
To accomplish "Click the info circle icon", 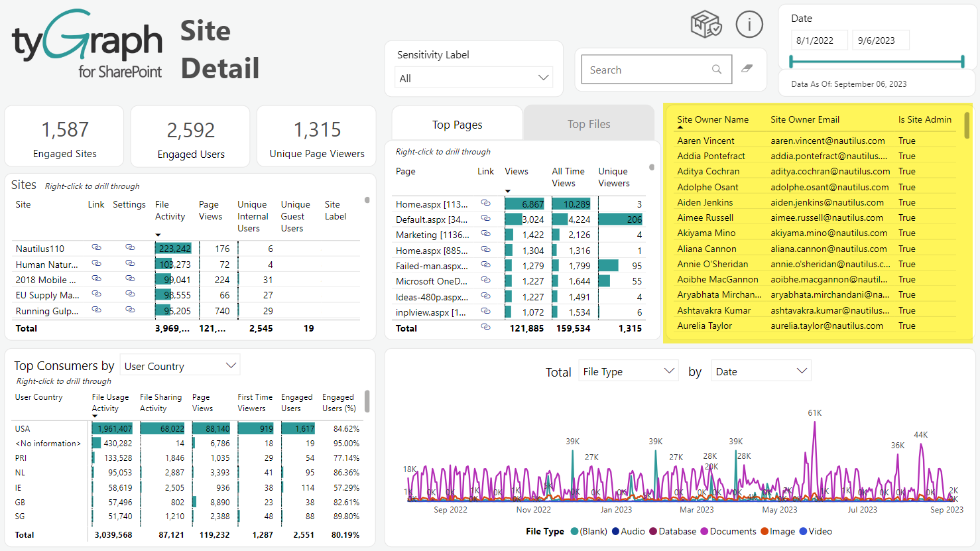I will (x=749, y=25).
